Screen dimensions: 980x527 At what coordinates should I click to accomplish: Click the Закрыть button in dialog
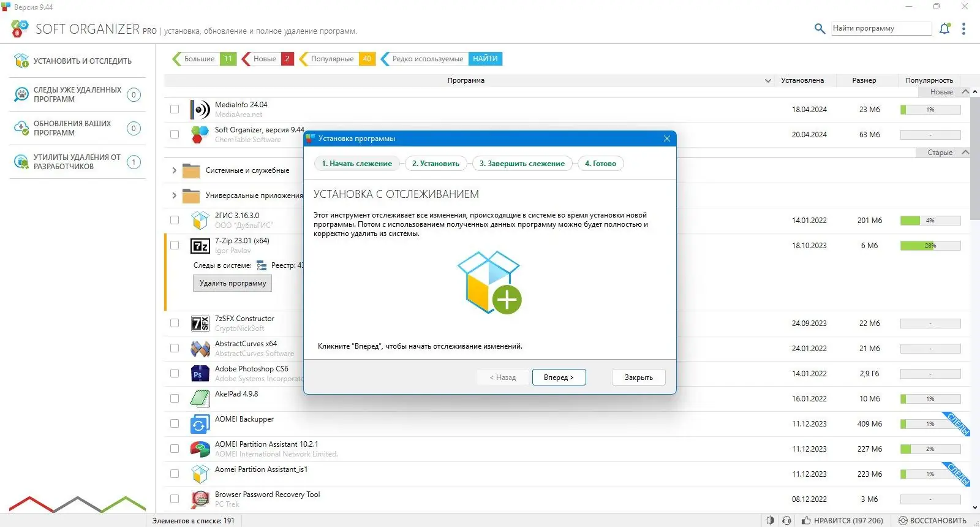coord(639,377)
